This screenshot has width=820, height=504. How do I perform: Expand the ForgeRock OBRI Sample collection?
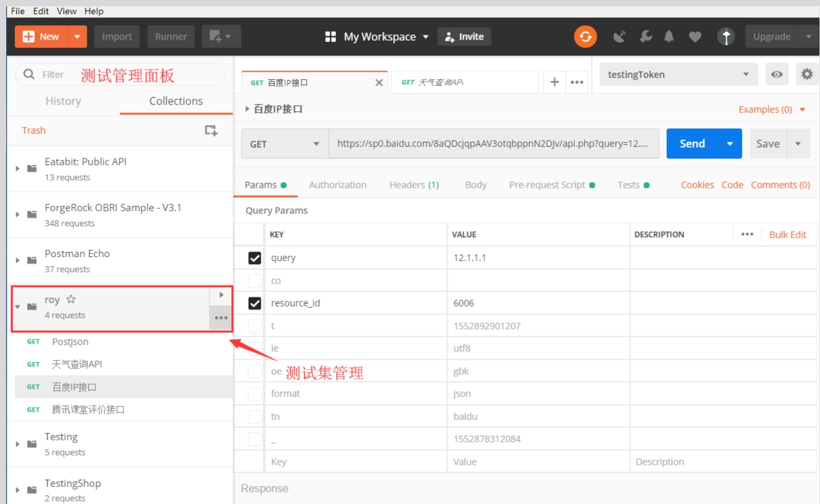[x=17, y=215]
